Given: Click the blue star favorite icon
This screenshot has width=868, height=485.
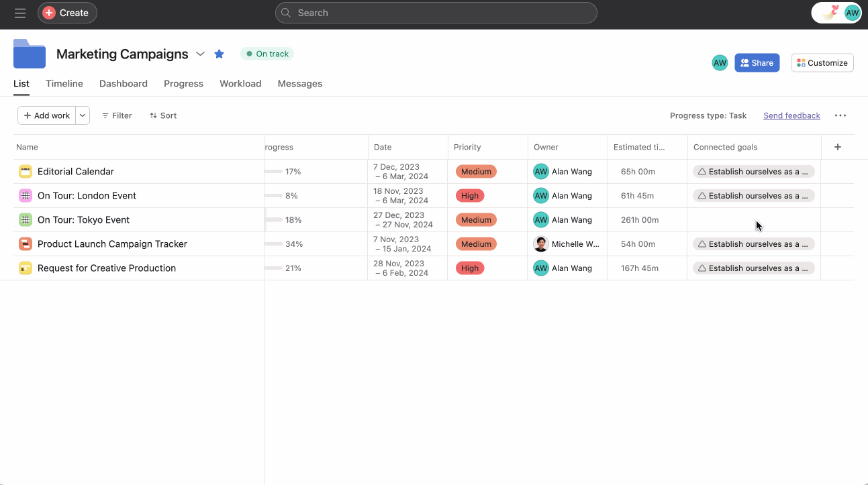Looking at the screenshot, I should coord(219,54).
